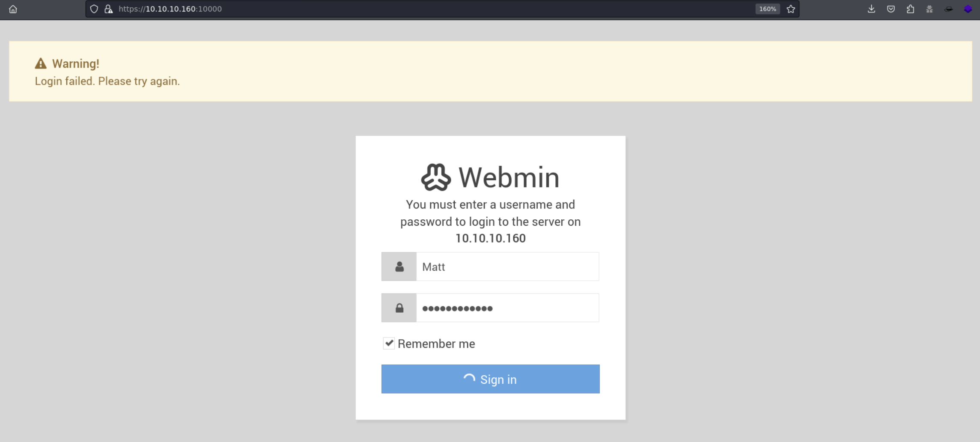The image size is (980, 442).
Task: Focus the masked password field
Action: coord(508,308)
